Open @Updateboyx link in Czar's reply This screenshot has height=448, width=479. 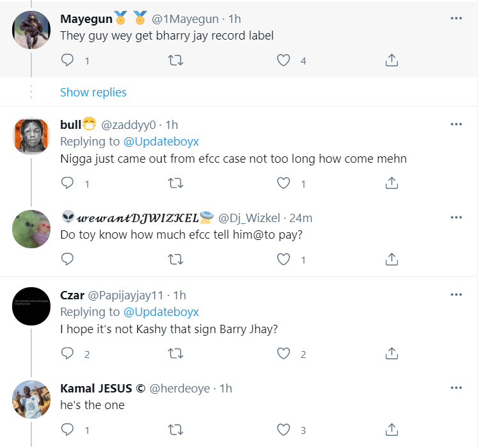[160, 311]
